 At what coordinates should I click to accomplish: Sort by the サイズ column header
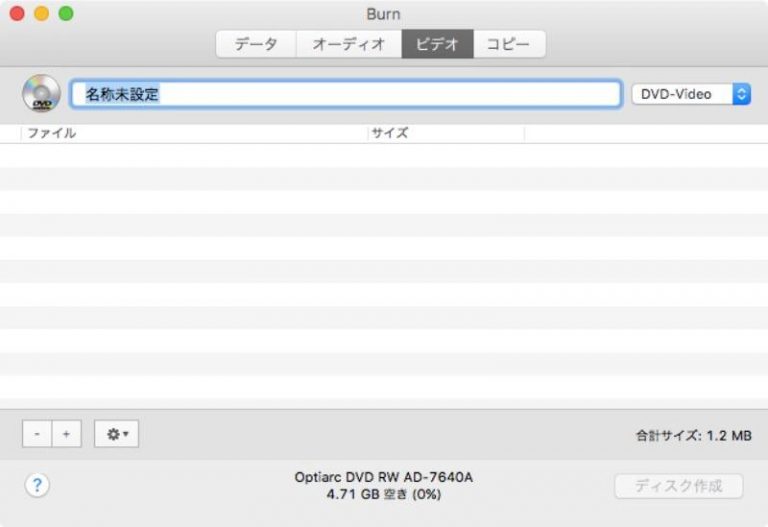pos(446,133)
